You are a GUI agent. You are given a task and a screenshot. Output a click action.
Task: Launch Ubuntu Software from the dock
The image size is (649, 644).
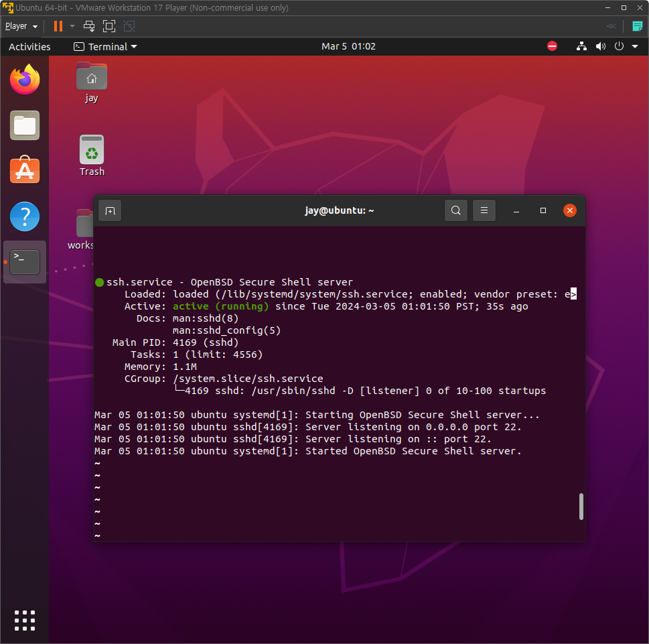click(x=25, y=170)
